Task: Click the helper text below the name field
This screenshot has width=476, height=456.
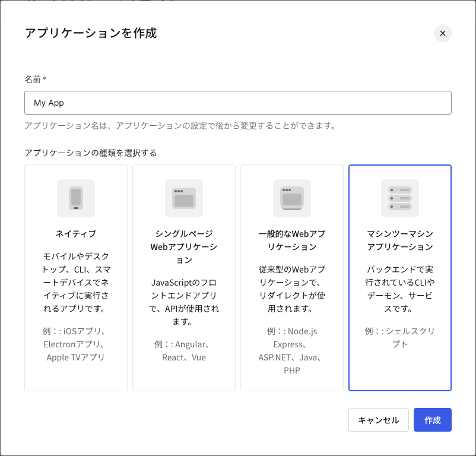Action: [x=180, y=125]
